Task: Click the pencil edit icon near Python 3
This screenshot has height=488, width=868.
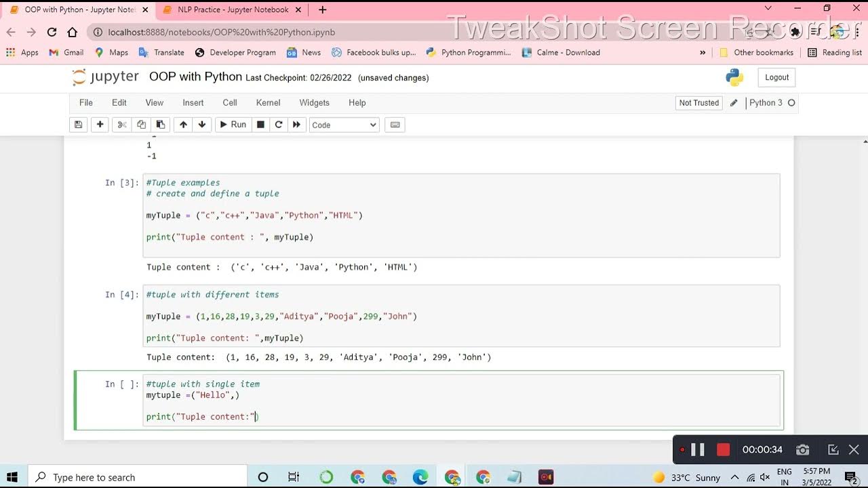Action: [734, 103]
